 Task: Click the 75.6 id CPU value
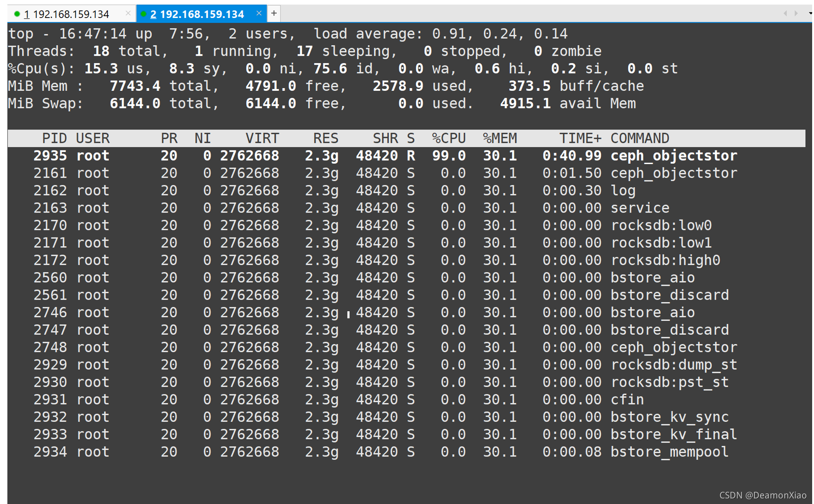pos(330,69)
